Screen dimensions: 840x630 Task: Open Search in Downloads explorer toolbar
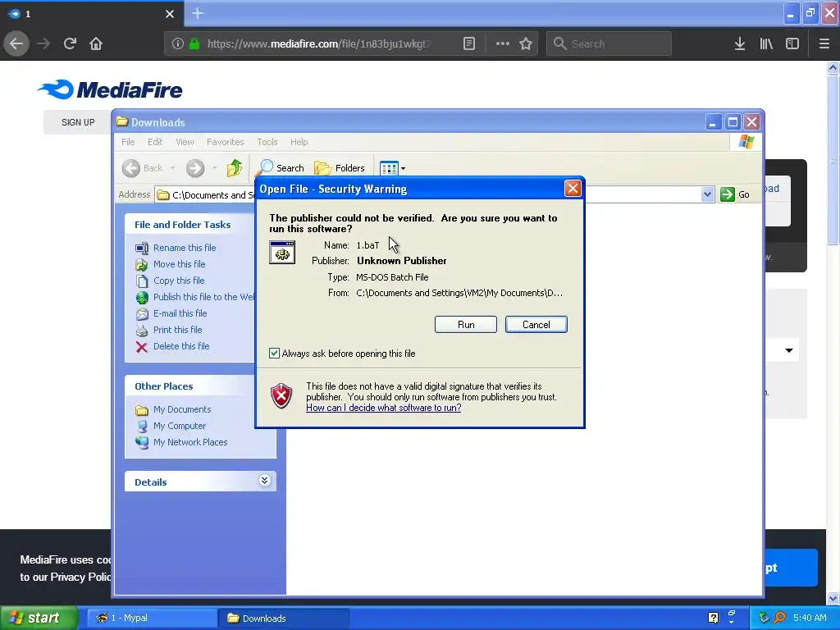point(282,168)
